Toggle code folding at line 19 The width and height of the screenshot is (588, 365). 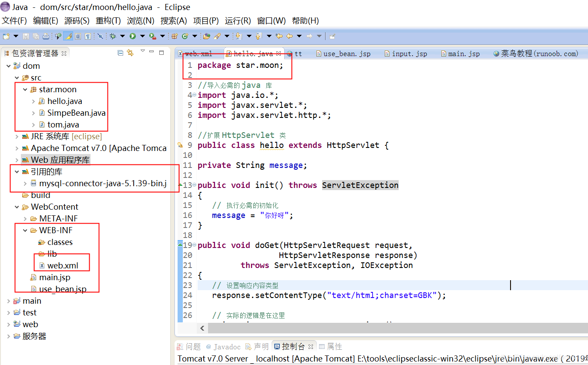[x=194, y=245]
